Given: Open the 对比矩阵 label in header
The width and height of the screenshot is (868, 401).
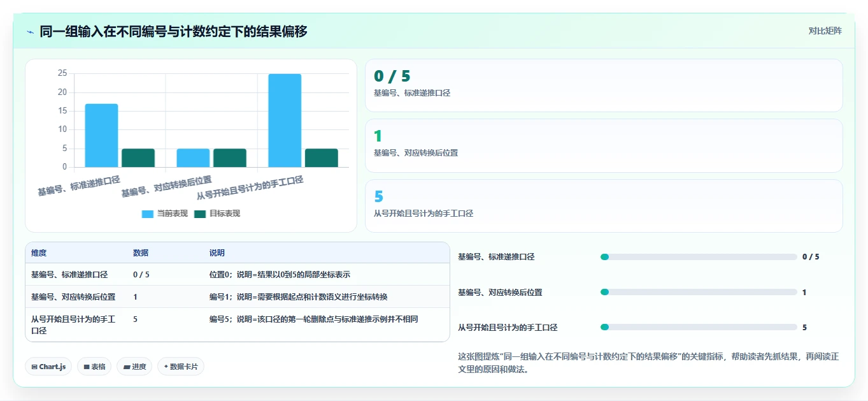Looking at the screenshot, I should [x=825, y=31].
